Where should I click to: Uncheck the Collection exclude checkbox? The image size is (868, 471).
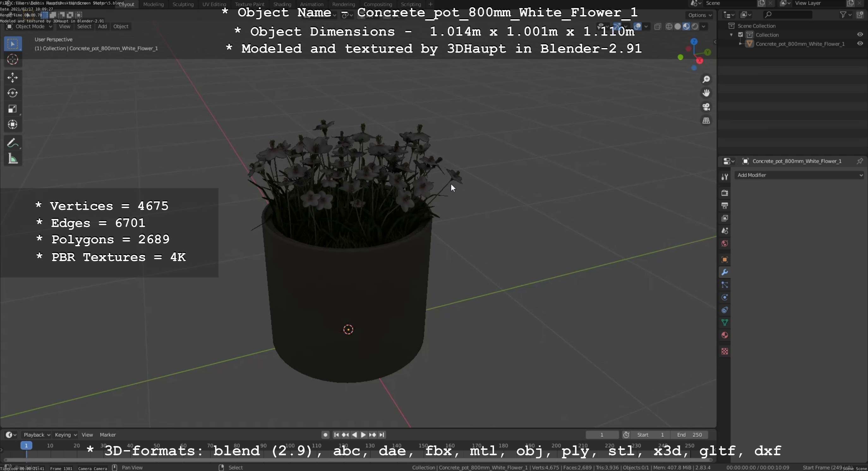pyautogui.click(x=741, y=35)
